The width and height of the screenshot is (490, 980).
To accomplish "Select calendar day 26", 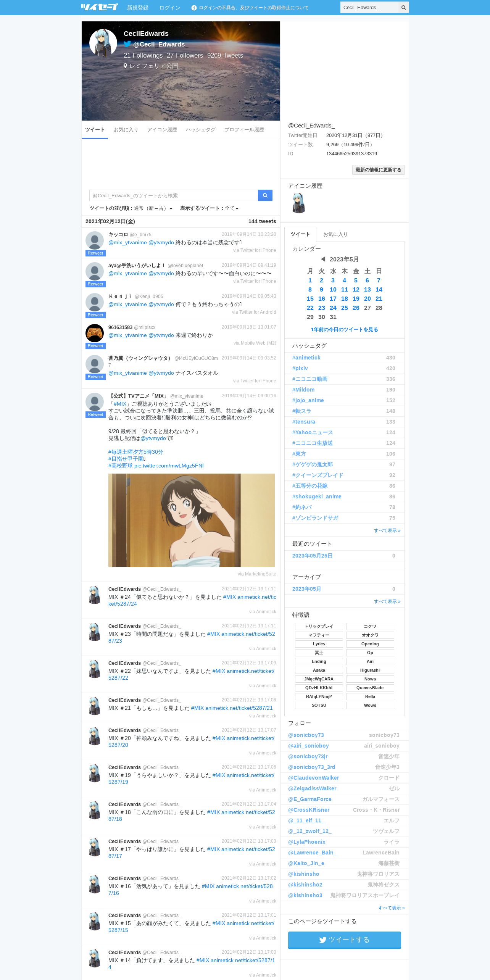I will (356, 308).
